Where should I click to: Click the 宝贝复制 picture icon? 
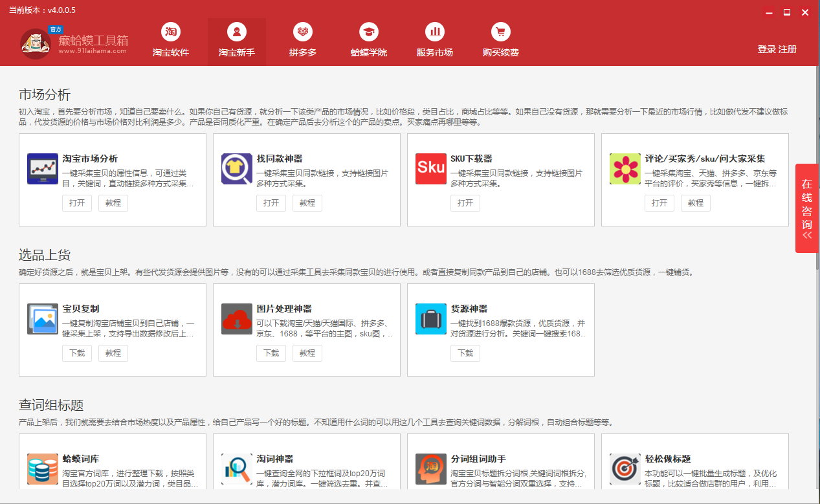tap(43, 319)
